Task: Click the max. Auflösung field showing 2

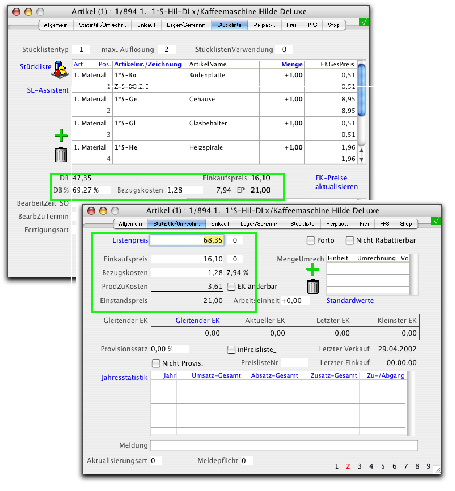Action: coord(167,49)
